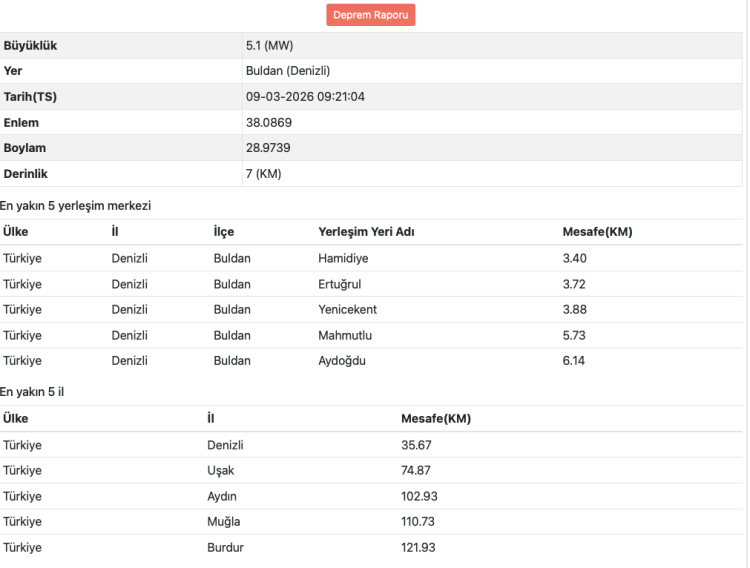Click the Büyüklük row label

pyautogui.click(x=31, y=46)
